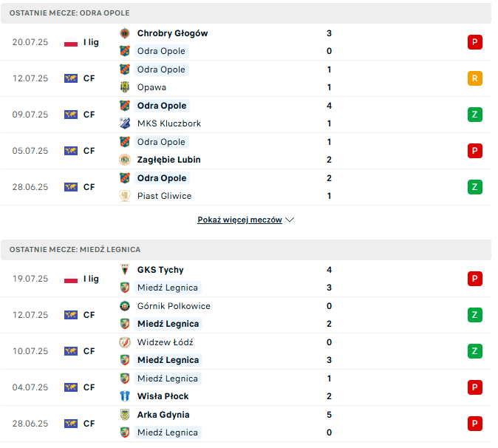Click the Piast Gliwice crest icon

pyautogui.click(x=125, y=196)
